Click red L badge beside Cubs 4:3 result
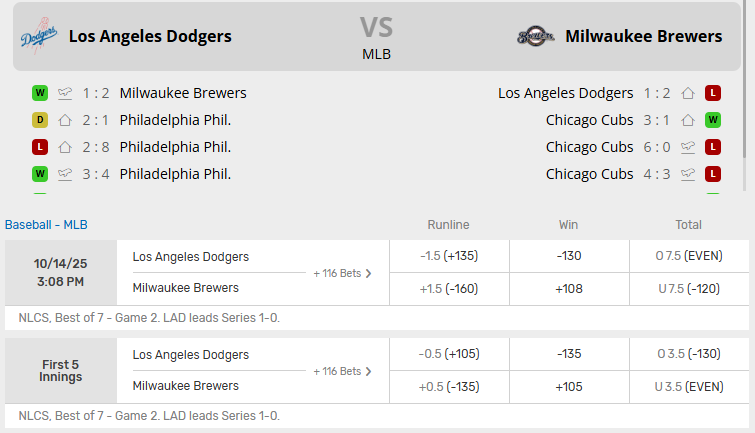 [x=714, y=174]
